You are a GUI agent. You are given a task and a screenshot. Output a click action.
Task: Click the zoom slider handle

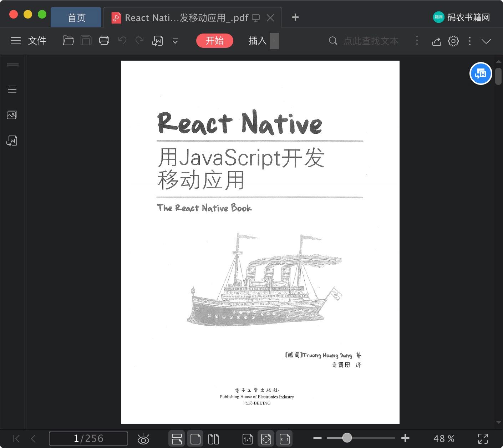[347, 438]
